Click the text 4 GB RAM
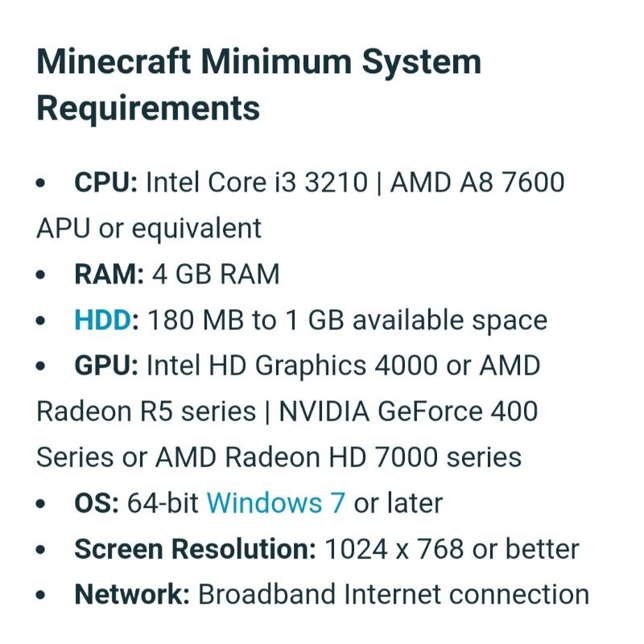 click(216, 274)
